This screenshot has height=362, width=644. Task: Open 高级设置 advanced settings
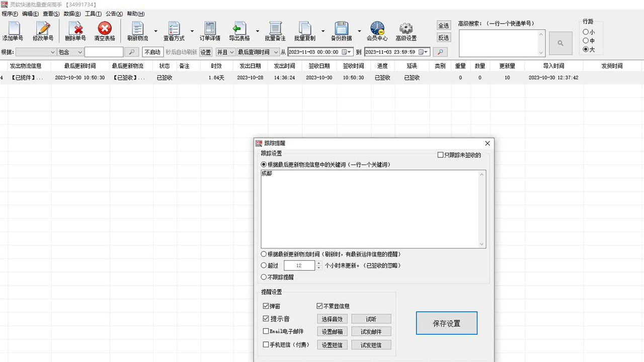(406, 31)
